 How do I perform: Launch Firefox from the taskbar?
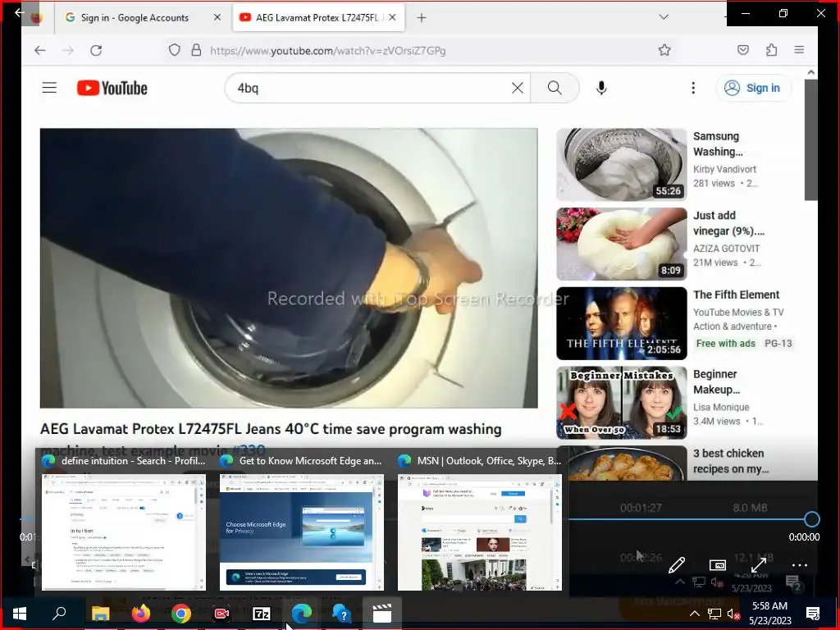coord(141,614)
